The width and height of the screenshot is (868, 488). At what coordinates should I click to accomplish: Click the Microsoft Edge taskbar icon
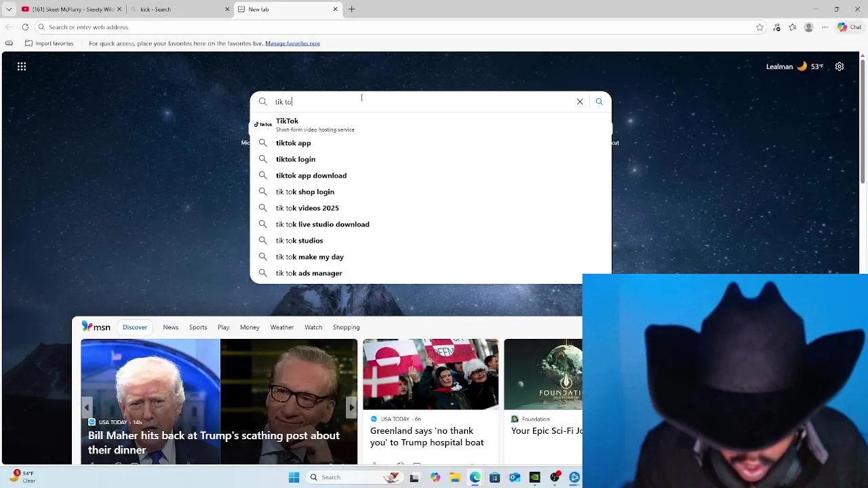[475, 477]
